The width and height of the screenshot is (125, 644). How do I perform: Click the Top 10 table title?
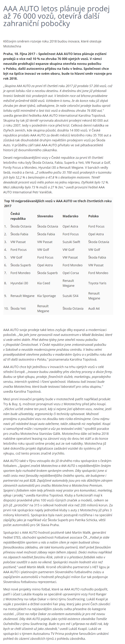[x=58, y=203]
